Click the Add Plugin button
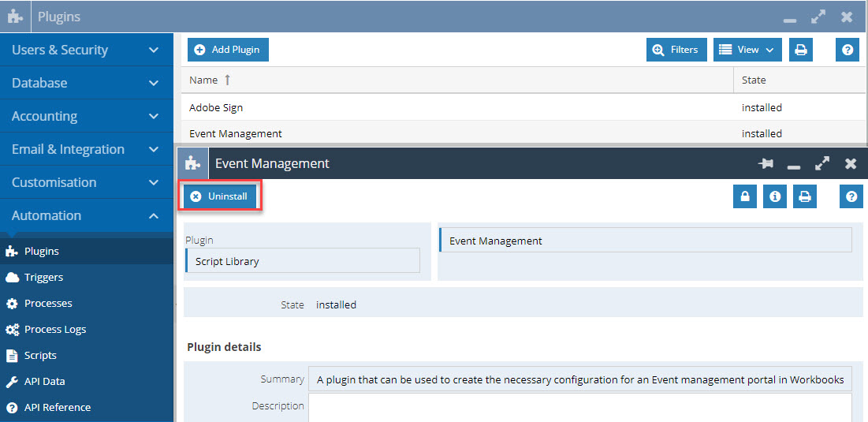 [x=228, y=50]
